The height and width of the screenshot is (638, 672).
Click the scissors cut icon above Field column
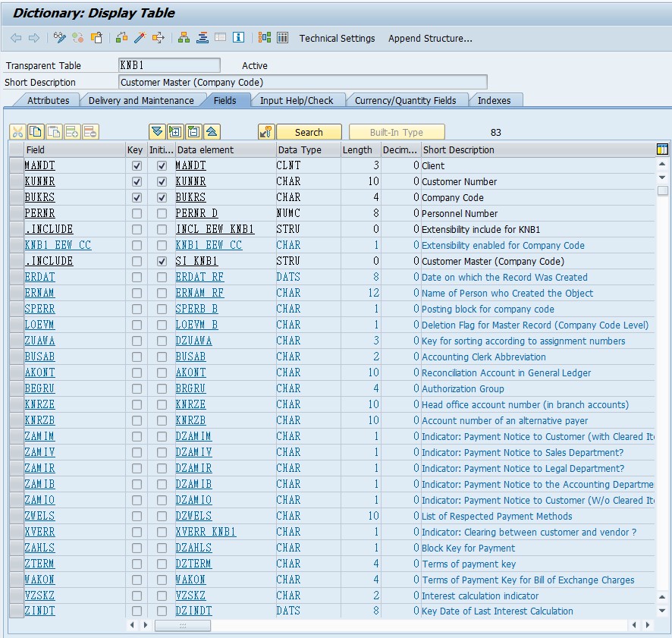pos(17,132)
